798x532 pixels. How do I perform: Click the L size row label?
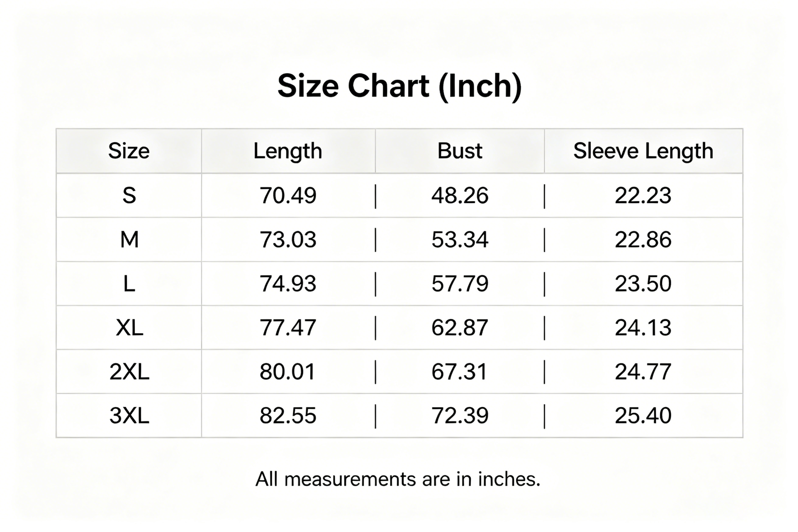click(129, 283)
